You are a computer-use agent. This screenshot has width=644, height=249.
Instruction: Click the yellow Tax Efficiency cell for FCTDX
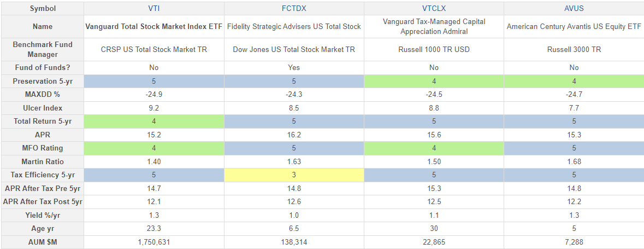click(x=294, y=175)
